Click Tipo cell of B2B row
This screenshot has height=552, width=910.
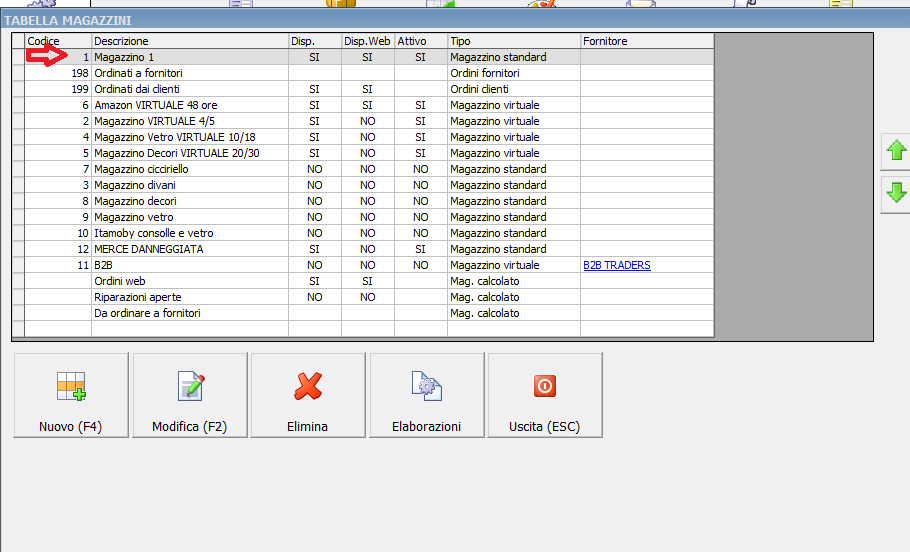pyautogui.click(x=514, y=265)
